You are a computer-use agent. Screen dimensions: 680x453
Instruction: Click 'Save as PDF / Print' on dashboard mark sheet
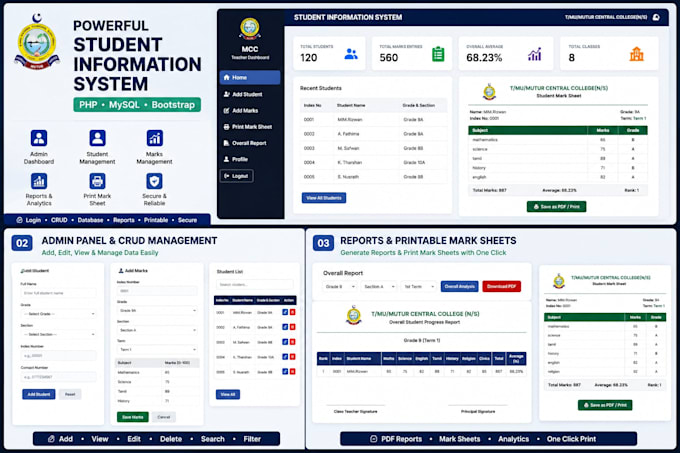556,207
